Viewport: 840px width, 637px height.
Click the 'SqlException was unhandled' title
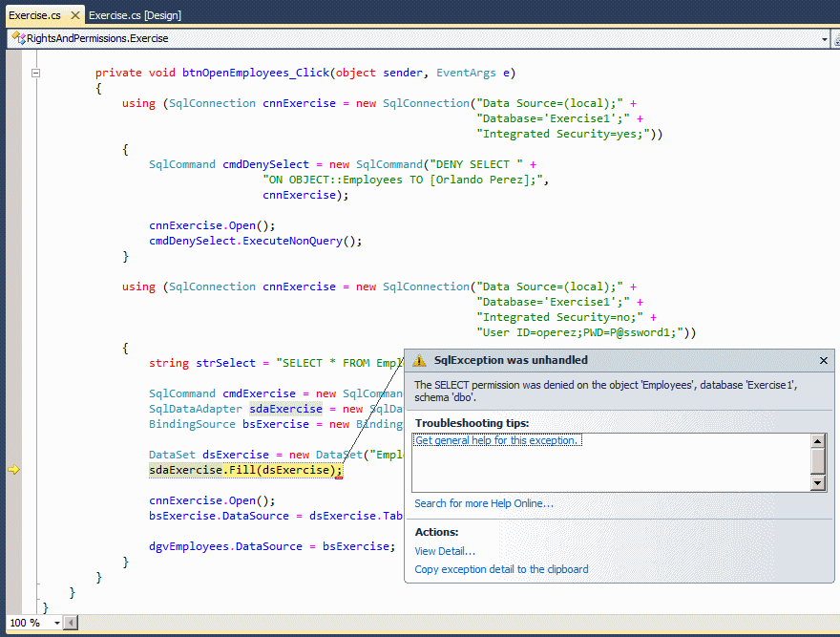(511, 360)
